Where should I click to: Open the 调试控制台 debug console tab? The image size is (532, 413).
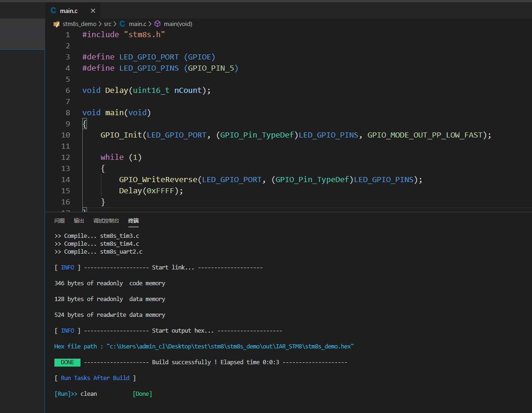106,221
